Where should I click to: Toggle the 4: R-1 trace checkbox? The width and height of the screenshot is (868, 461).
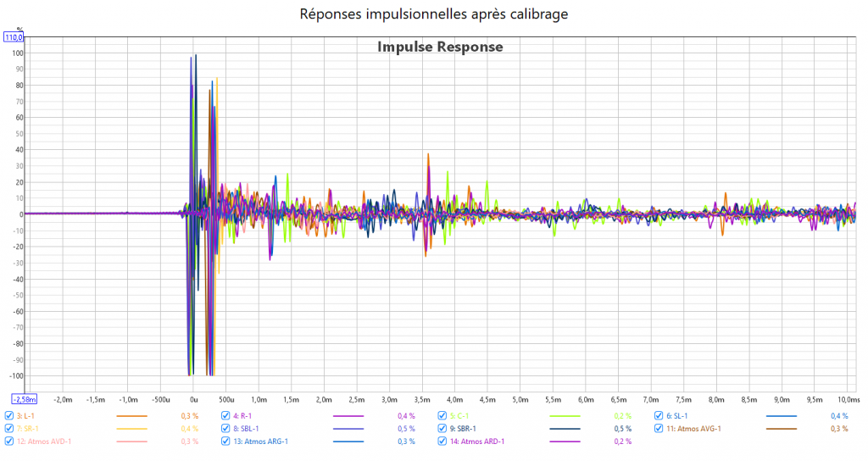(225, 416)
